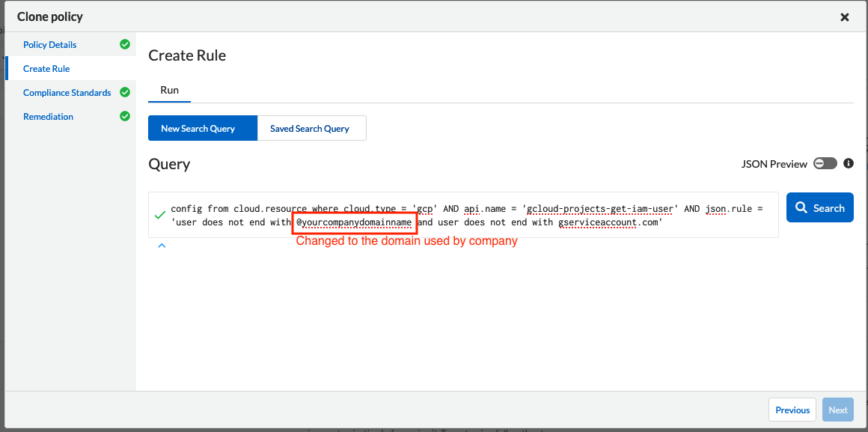
Task: Click the JSON Preview info icon
Action: pos(849,163)
